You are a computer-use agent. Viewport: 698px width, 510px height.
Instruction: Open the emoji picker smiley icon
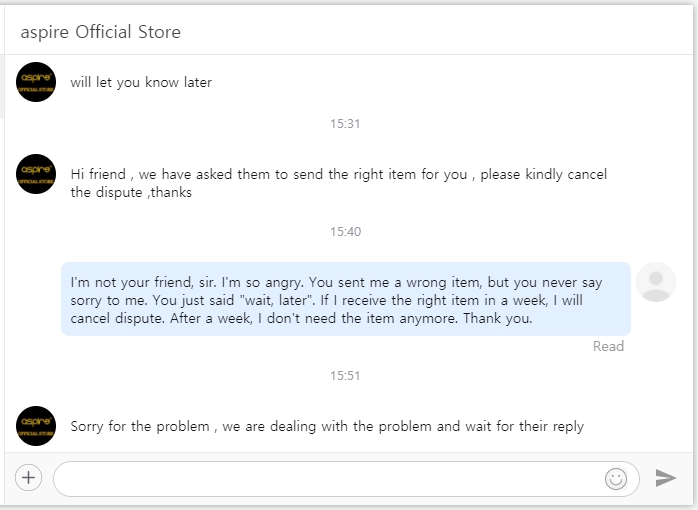tap(616, 479)
